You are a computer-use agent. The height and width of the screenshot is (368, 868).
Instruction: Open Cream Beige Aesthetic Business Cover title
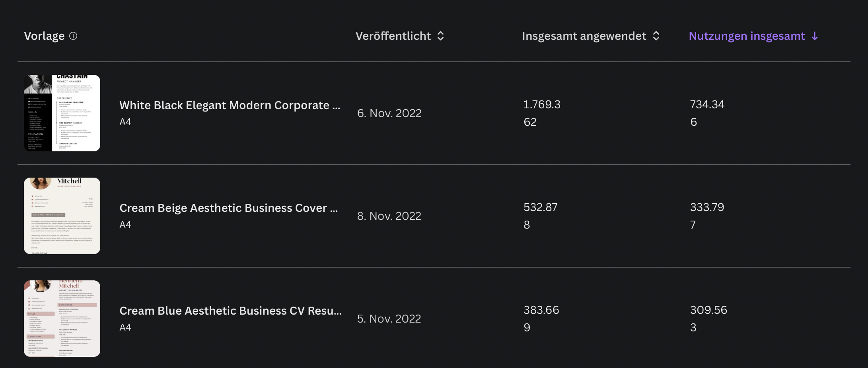[228, 208]
